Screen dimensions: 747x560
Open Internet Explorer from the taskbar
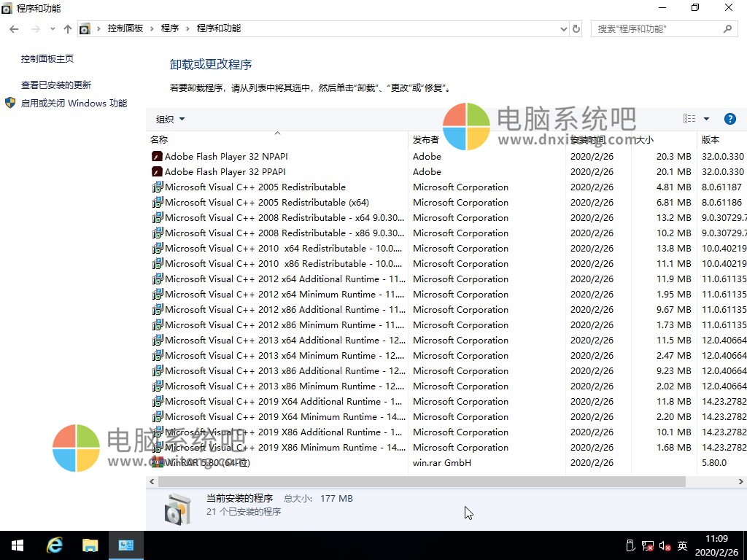[54, 545]
